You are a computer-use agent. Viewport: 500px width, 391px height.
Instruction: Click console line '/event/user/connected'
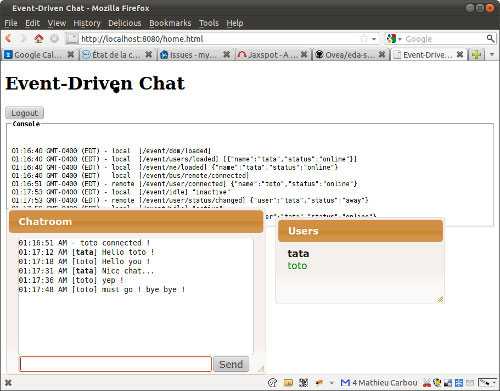click(x=184, y=184)
